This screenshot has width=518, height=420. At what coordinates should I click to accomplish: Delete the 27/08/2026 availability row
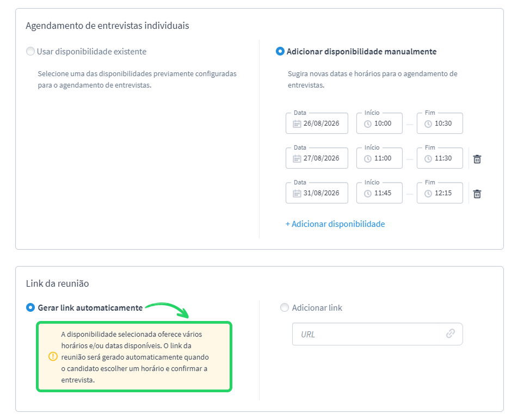[x=477, y=159]
